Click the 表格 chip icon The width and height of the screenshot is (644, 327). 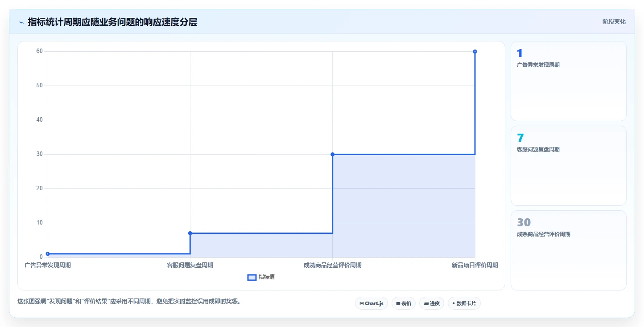[x=398, y=303]
